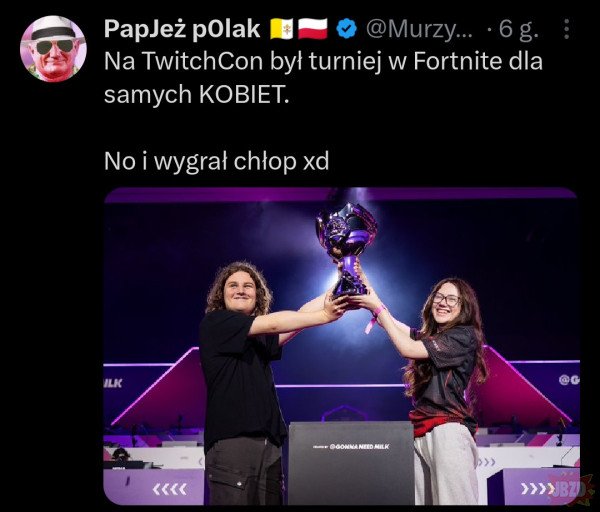Open the tweet's three-dot more options menu
The image size is (600, 512).
(x=567, y=29)
